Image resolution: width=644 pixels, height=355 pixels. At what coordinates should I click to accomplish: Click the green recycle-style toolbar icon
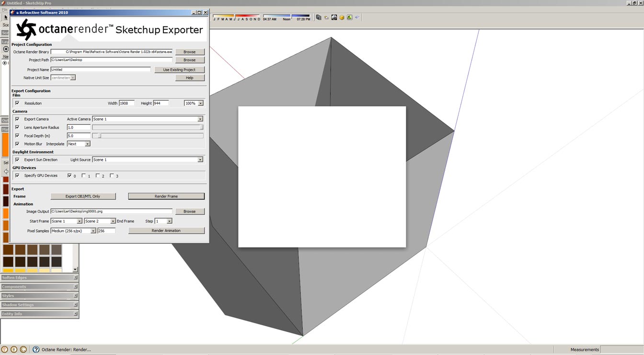click(x=349, y=17)
